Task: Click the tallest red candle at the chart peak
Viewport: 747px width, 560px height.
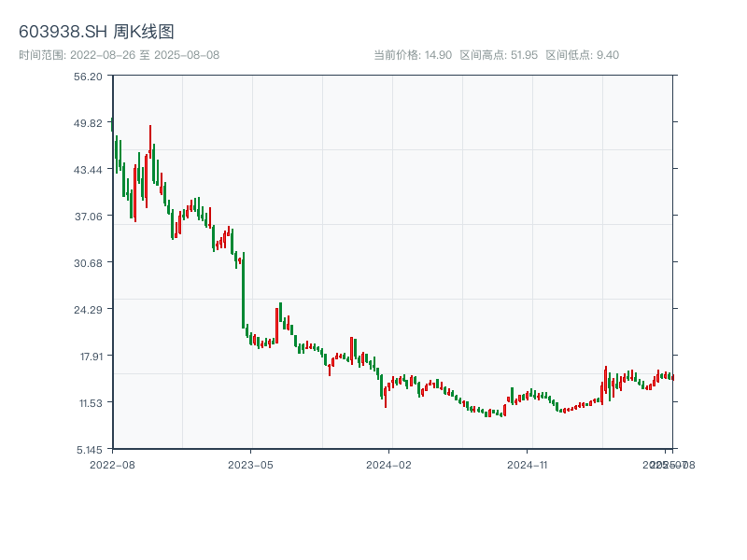Action: click(149, 149)
